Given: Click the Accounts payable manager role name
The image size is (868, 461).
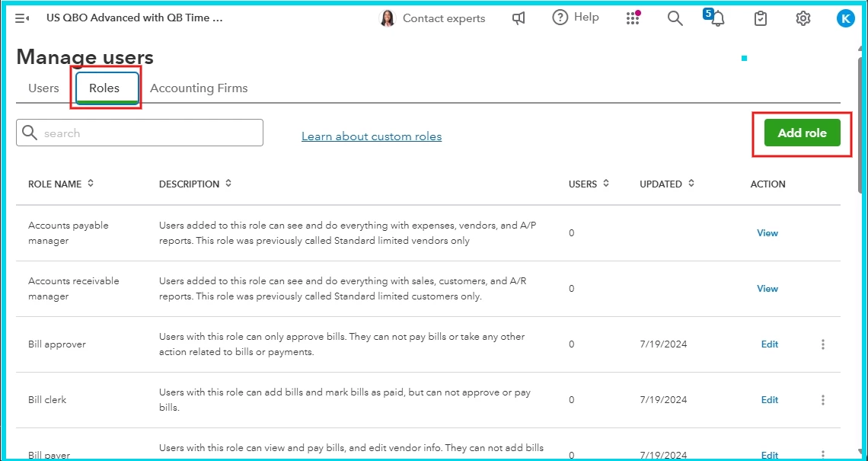Looking at the screenshot, I should click(x=69, y=233).
